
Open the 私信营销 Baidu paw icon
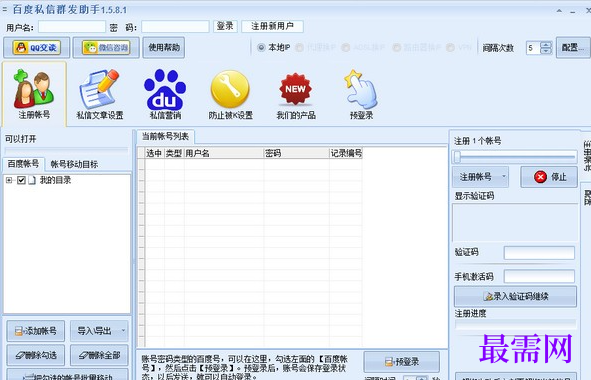pyautogui.click(x=165, y=94)
